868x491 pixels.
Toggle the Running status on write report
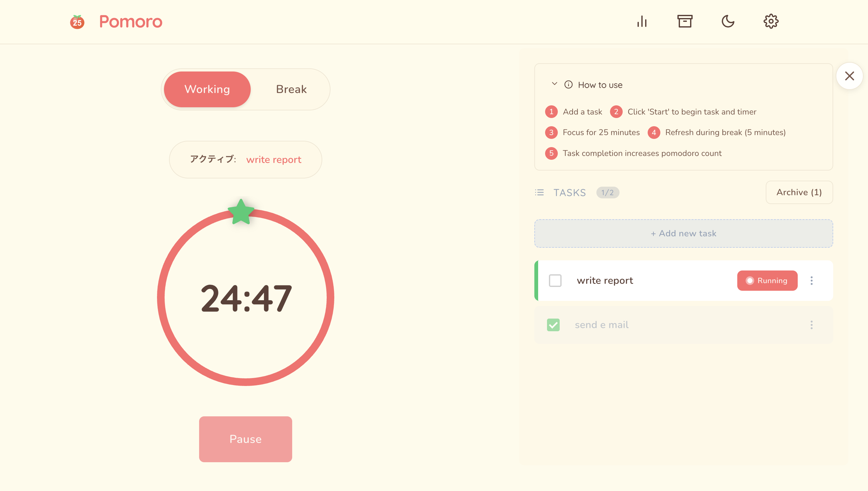[x=767, y=280]
